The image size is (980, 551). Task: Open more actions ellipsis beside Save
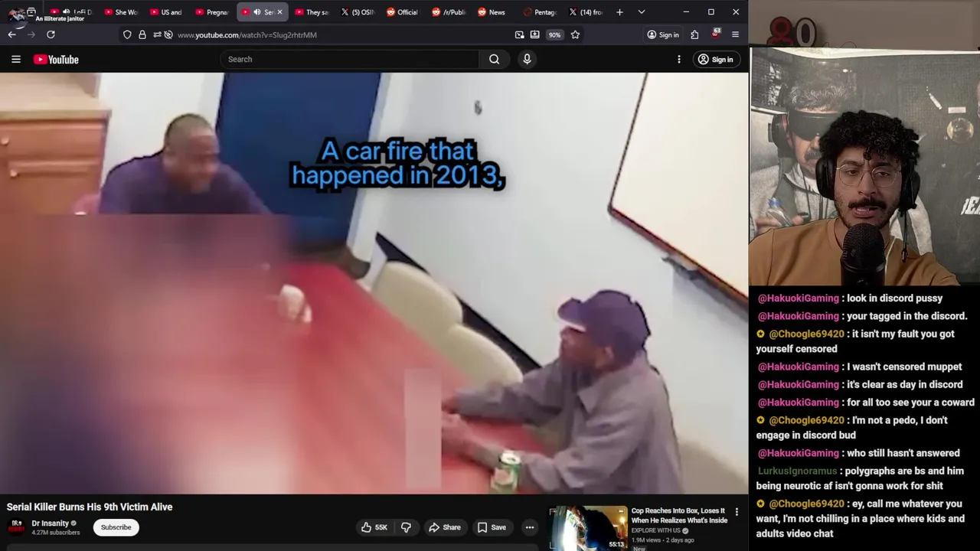pos(530,527)
